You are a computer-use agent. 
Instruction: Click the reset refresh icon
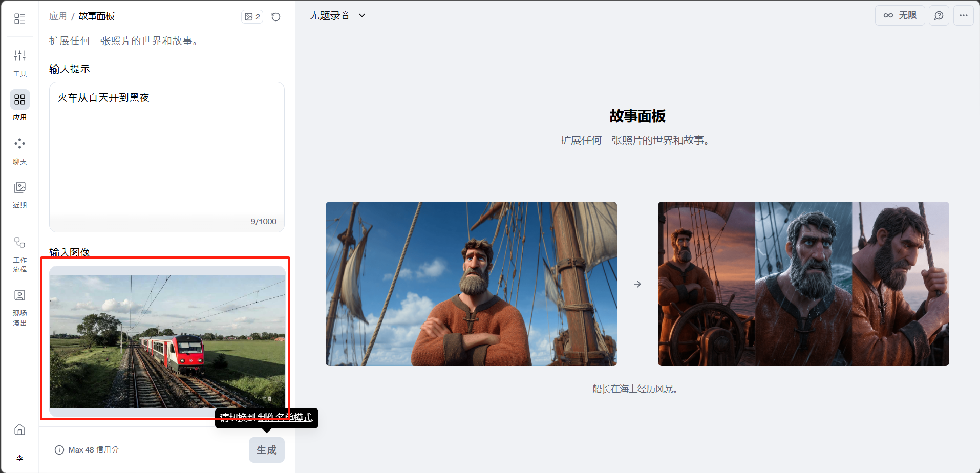(x=276, y=17)
